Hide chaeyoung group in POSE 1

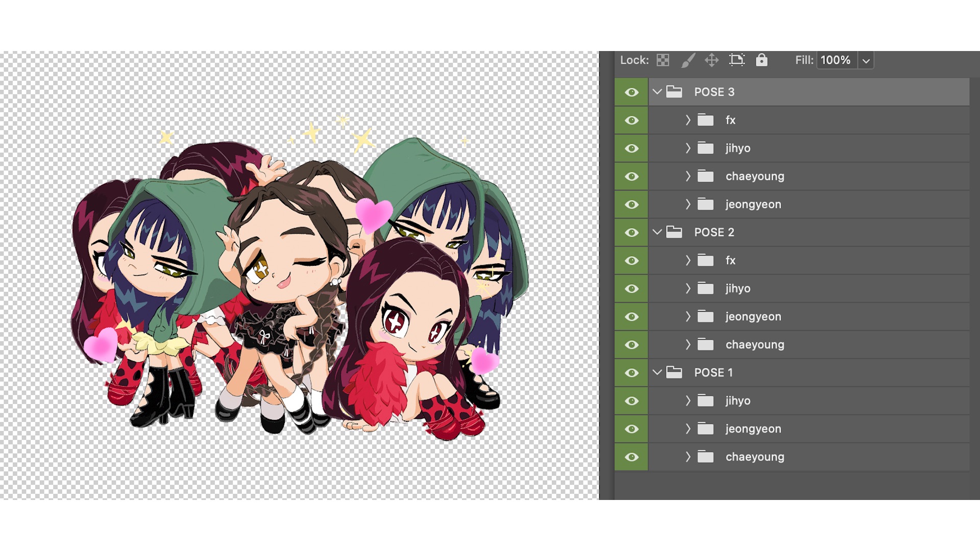coord(631,457)
